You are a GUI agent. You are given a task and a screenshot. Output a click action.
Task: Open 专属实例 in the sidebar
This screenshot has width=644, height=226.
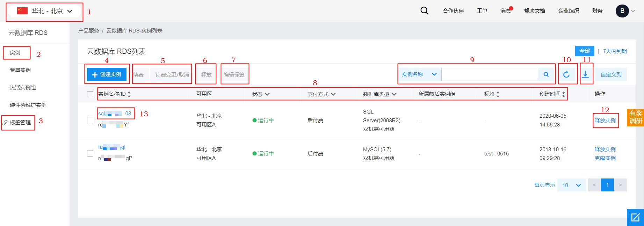tap(20, 70)
